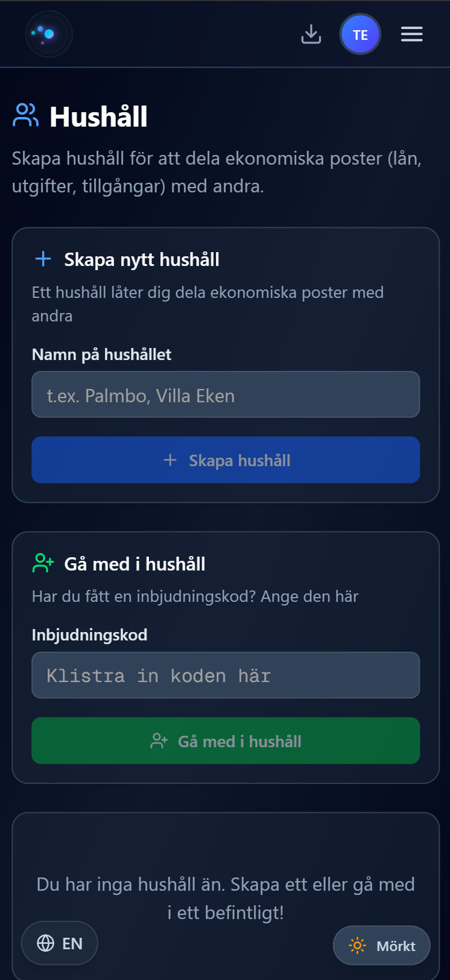Screen dimensions: 450x980
Task: Open the TE user avatar menu
Action: (360, 34)
